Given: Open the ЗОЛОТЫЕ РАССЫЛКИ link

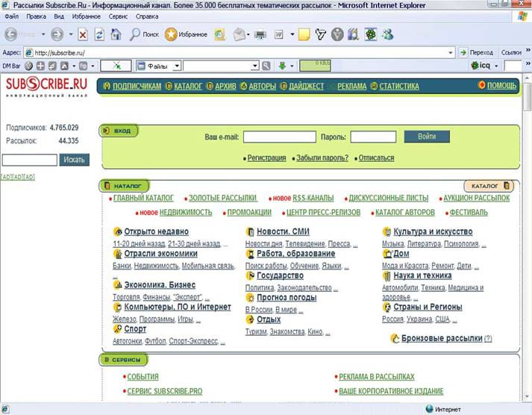Looking at the screenshot, I should [x=222, y=198].
